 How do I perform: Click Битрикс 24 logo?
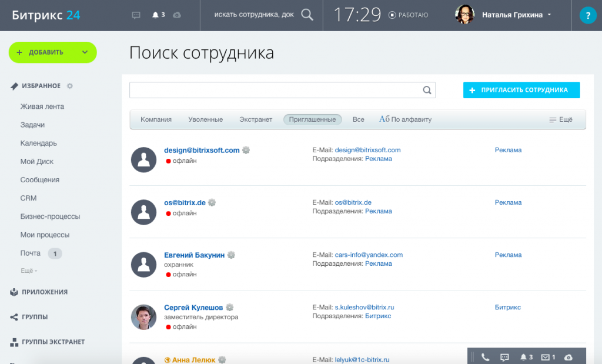[46, 15]
